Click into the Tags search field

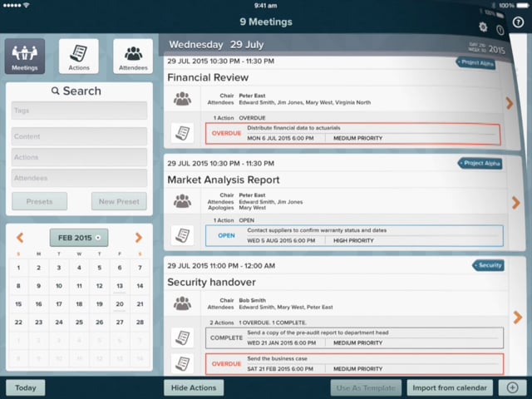click(80, 111)
